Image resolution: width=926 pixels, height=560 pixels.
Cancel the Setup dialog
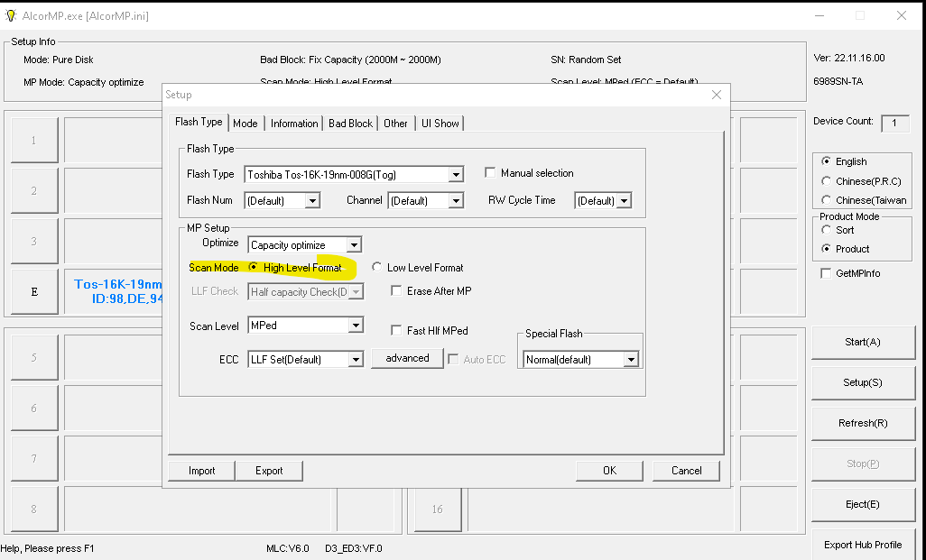pyautogui.click(x=686, y=471)
